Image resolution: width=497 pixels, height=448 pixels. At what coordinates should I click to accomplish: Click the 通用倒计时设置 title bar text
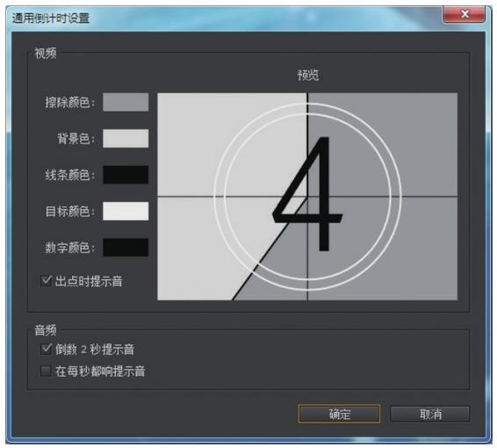tap(51, 18)
